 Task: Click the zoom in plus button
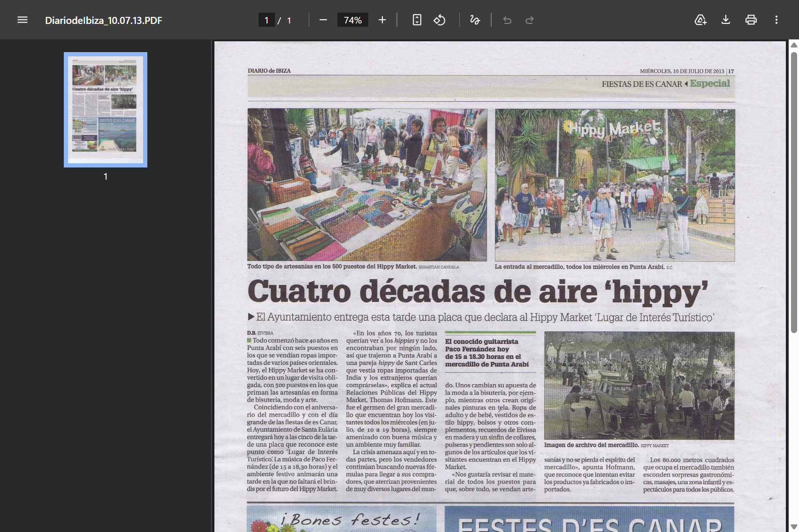coord(382,20)
